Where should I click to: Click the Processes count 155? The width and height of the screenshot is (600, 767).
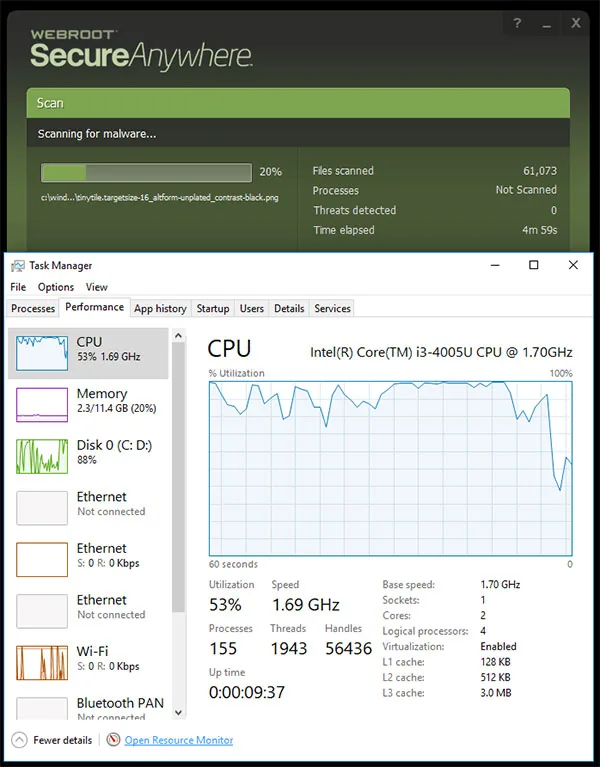click(x=223, y=649)
